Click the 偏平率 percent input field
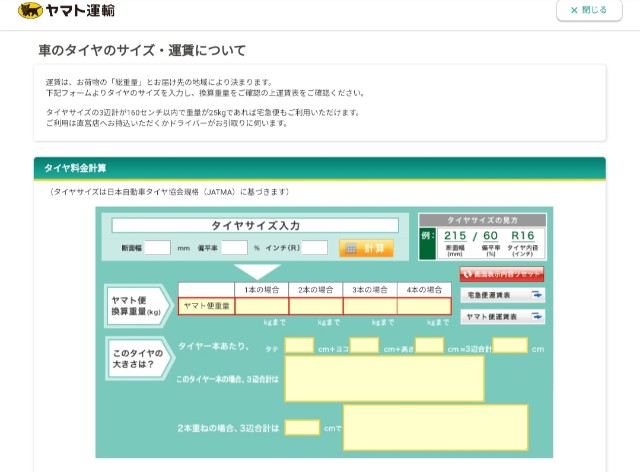The image size is (640, 472). 234,247
